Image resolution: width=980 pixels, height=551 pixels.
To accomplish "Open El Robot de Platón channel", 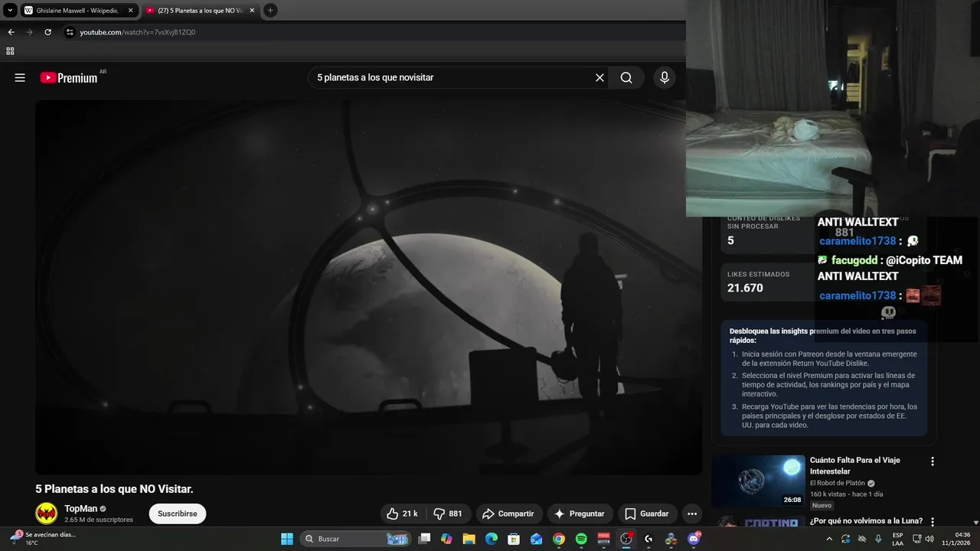I will pyautogui.click(x=838, y=483).
